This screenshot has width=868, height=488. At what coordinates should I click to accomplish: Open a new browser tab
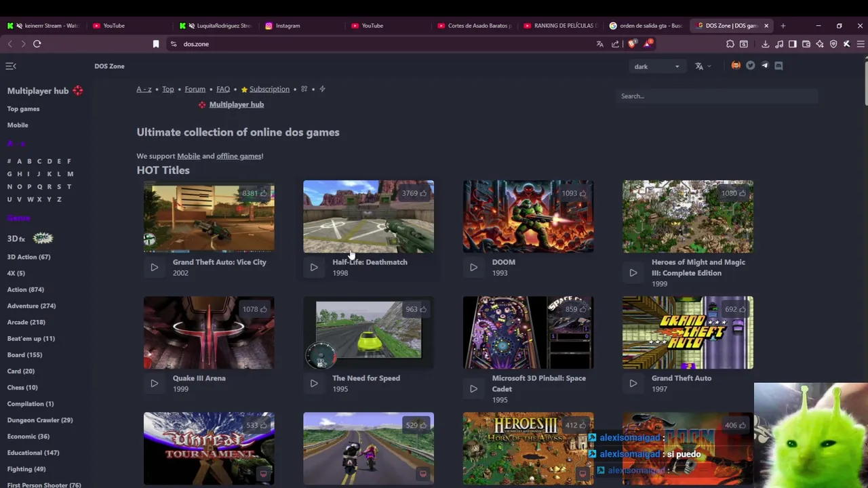point(783,26)
